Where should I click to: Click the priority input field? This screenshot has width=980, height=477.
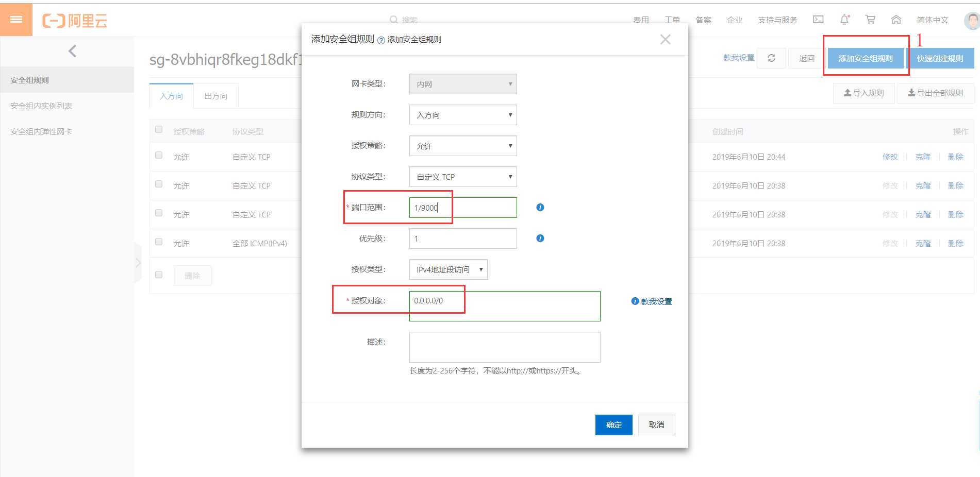[463, 238]
